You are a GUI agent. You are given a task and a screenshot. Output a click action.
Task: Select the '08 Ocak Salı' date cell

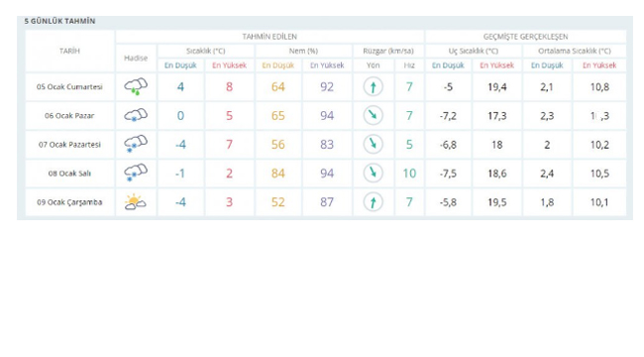click(x=69, y=174)
